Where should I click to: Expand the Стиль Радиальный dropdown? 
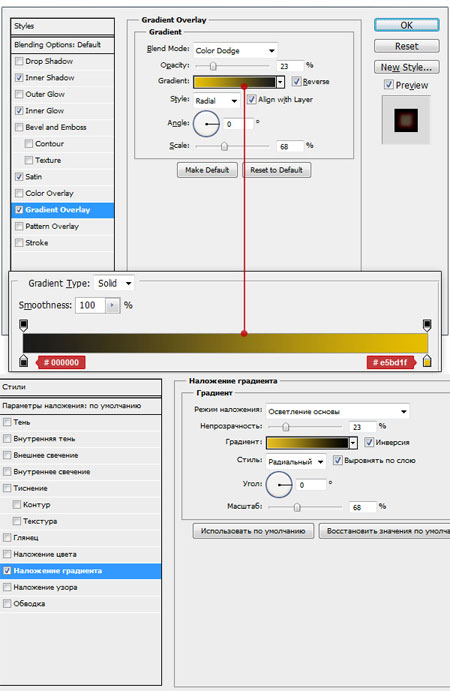(296, 461)
